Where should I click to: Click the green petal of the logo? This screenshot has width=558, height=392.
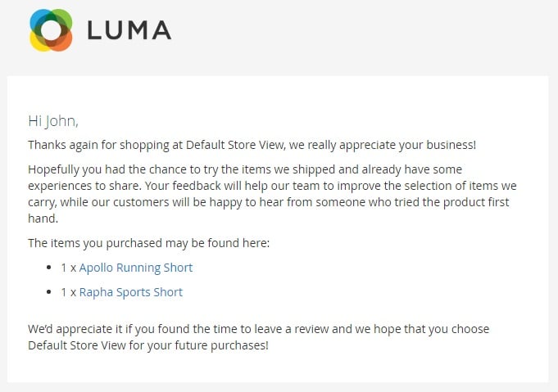tap(64, 17)
